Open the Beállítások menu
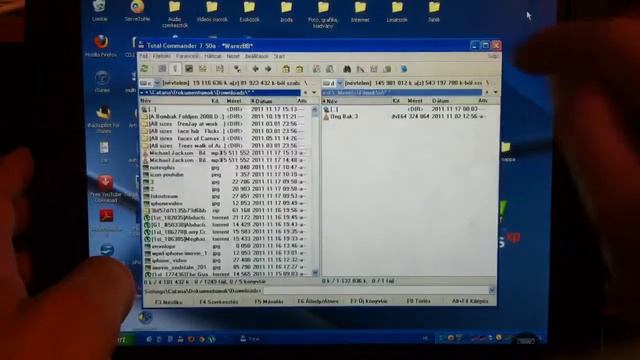 [x=257, y=56]
